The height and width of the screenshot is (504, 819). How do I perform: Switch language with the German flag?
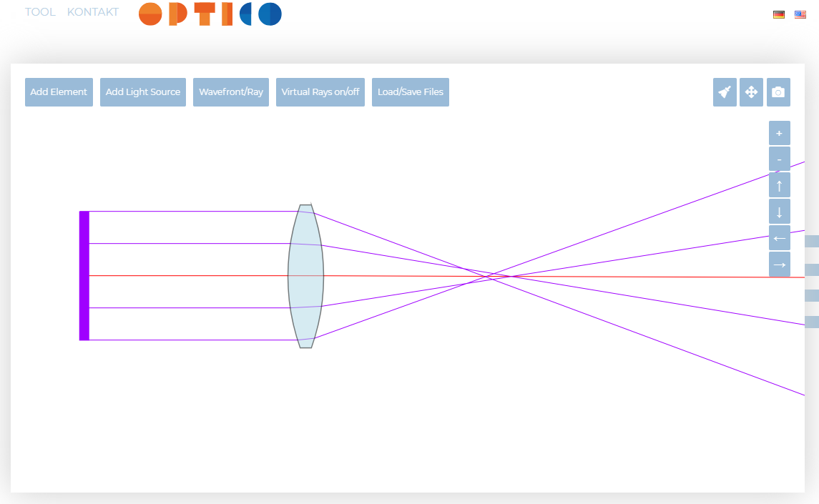click(779, 14)
